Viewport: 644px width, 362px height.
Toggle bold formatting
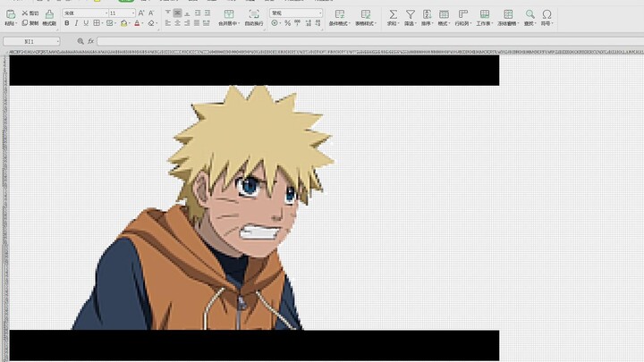pyautogui.click(x=66, y=23)
